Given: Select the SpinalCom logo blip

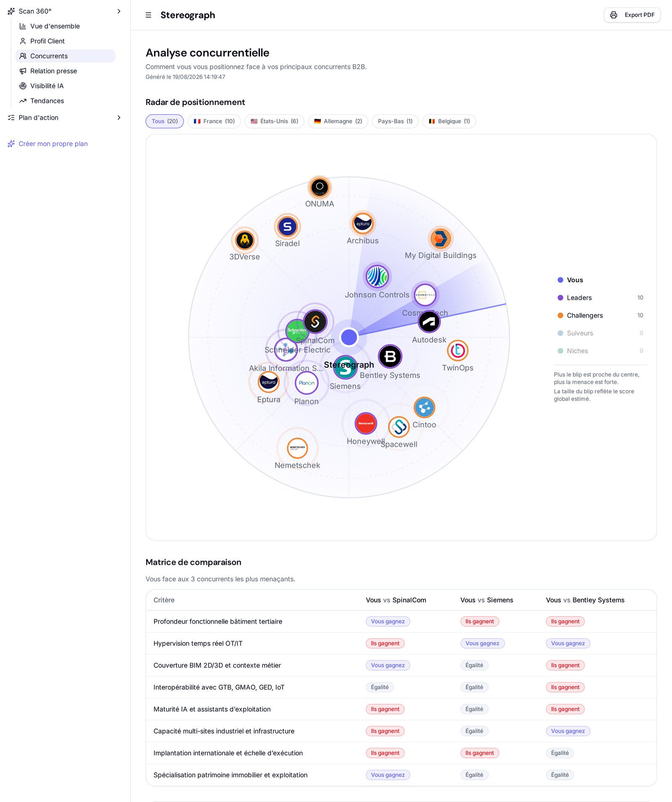Looking at the screenshot, I should coord(315,322).
